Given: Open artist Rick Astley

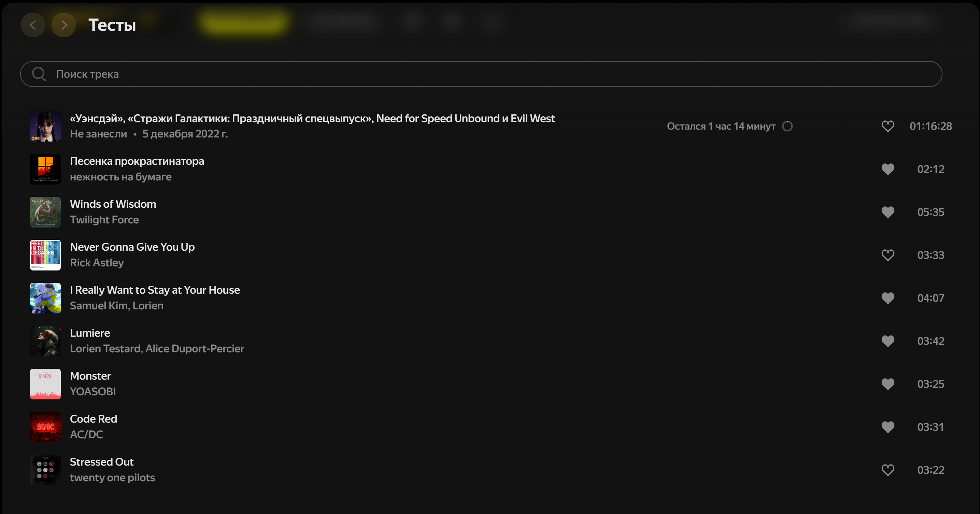Looking at the screenshot, I should tap(97, 263).
